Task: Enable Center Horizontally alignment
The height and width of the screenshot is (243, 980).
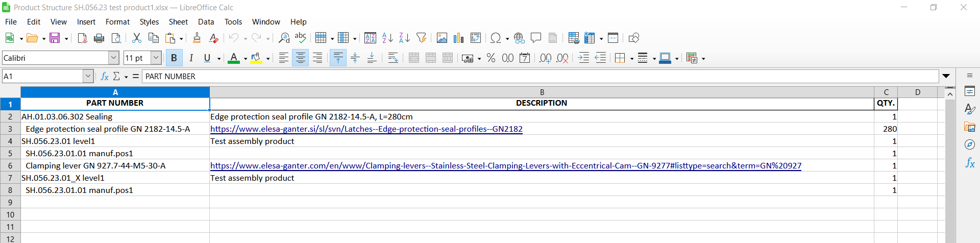Action: 301,58
